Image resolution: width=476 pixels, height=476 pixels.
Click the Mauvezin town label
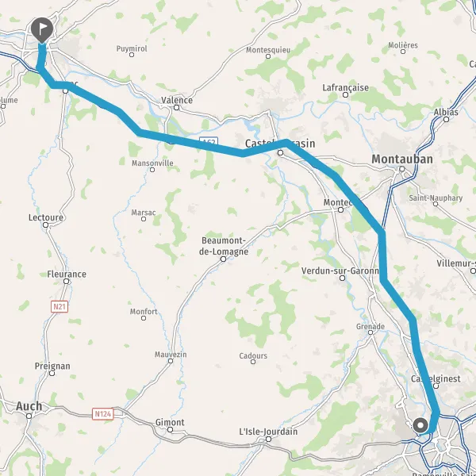[x=171, y=355]
